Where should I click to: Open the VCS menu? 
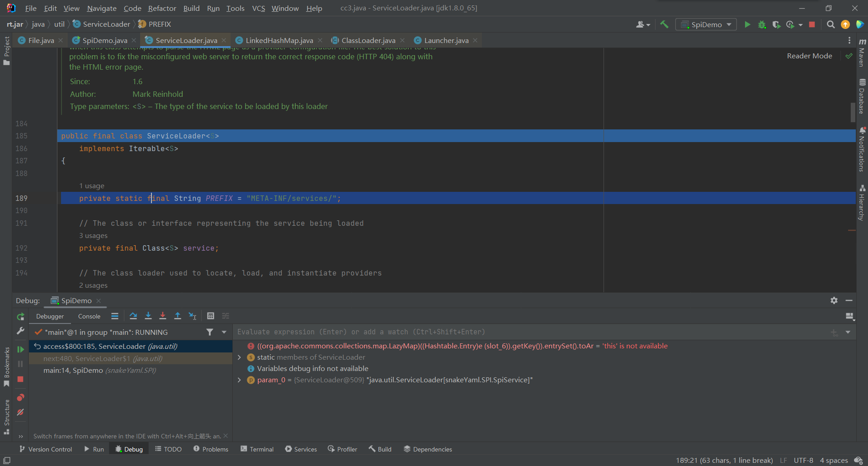point(259,8)
